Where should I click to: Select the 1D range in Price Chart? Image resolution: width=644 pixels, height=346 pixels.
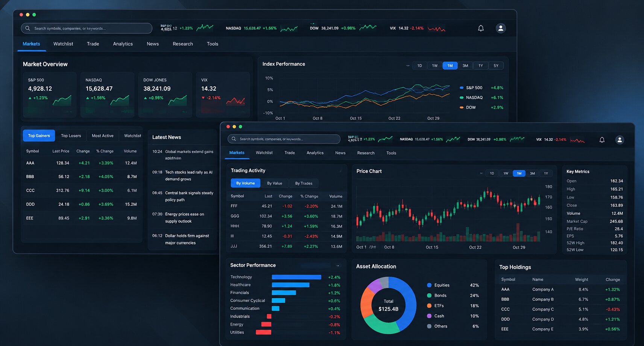[492, 173]
